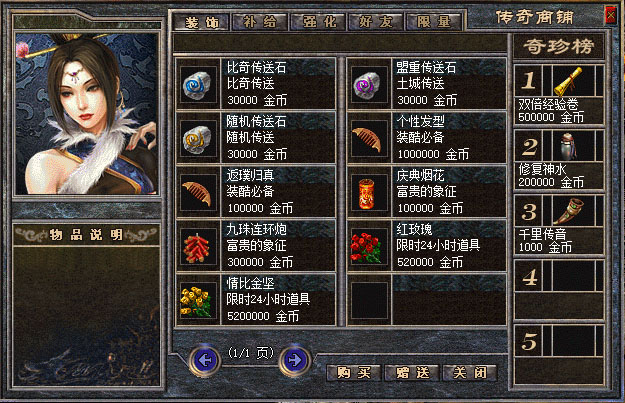Select the 比奇传送石 blue spiral stone icon

(197, 84)
